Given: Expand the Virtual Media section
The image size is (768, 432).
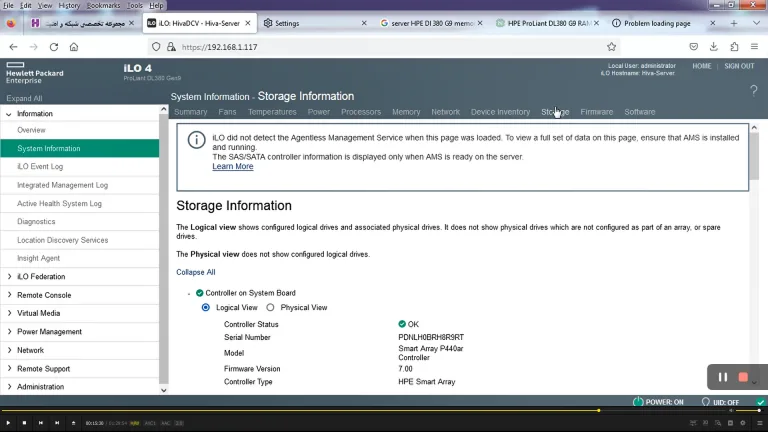Looking at the screenshot, I should [9, 313].
